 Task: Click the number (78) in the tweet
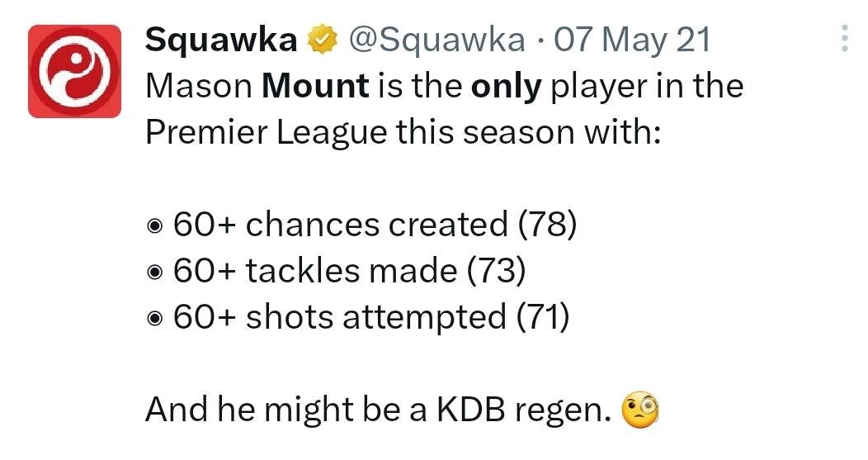[x=547, y=225]
